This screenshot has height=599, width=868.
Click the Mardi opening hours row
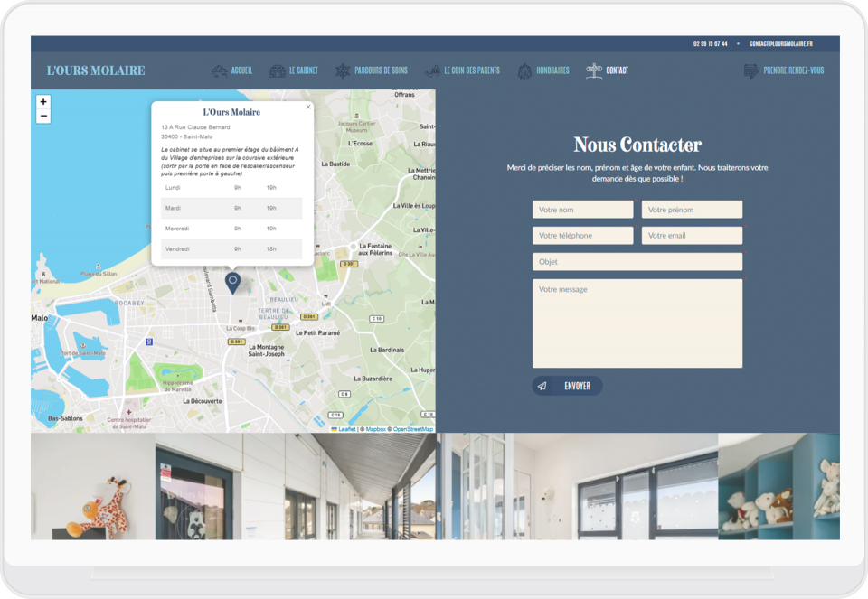[x=231, y=208]
